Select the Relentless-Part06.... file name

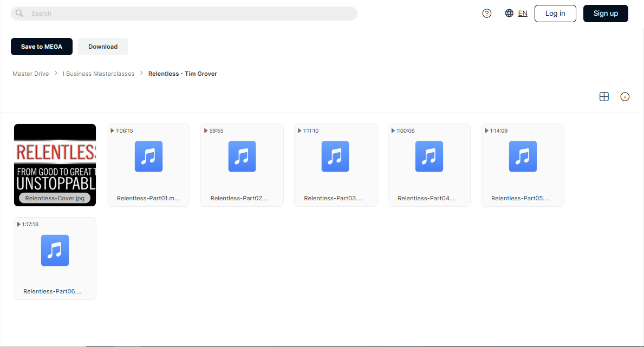pos(52,291)
